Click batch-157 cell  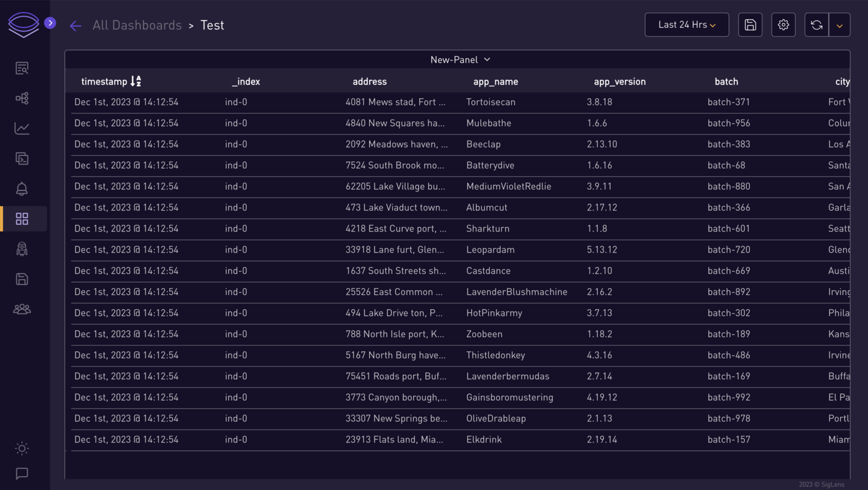click(729, 439)
